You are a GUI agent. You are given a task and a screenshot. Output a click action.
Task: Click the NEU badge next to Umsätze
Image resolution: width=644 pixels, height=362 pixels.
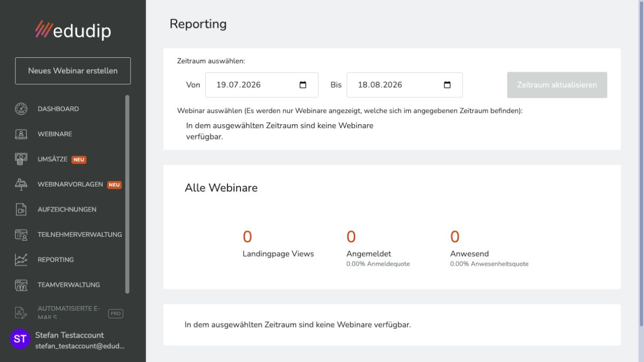[x=79, y=160]
